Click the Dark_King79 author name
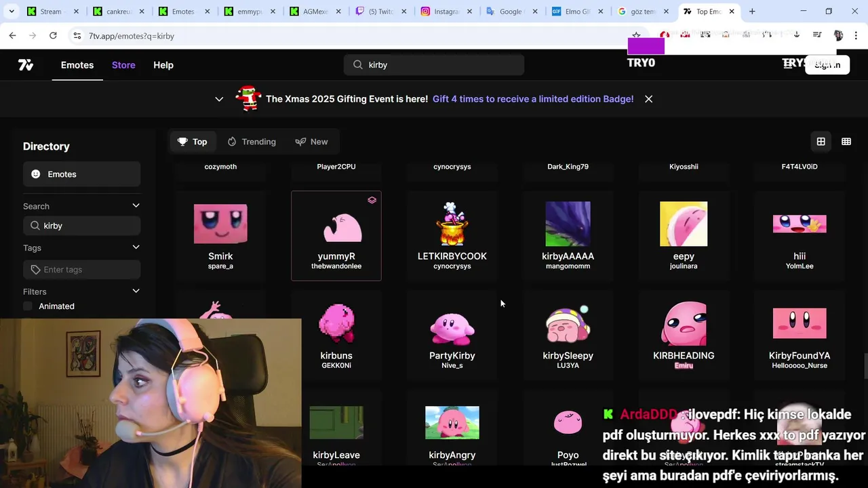Image resolution: width=868 pixels, height=488 pixels. click(568, 167)
